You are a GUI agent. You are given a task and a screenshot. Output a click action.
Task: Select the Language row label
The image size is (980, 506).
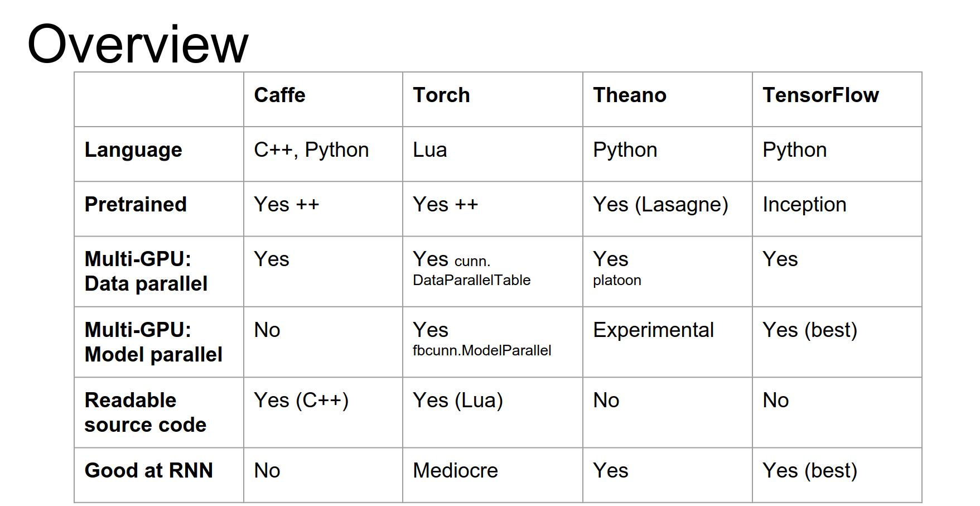[133, 150]
